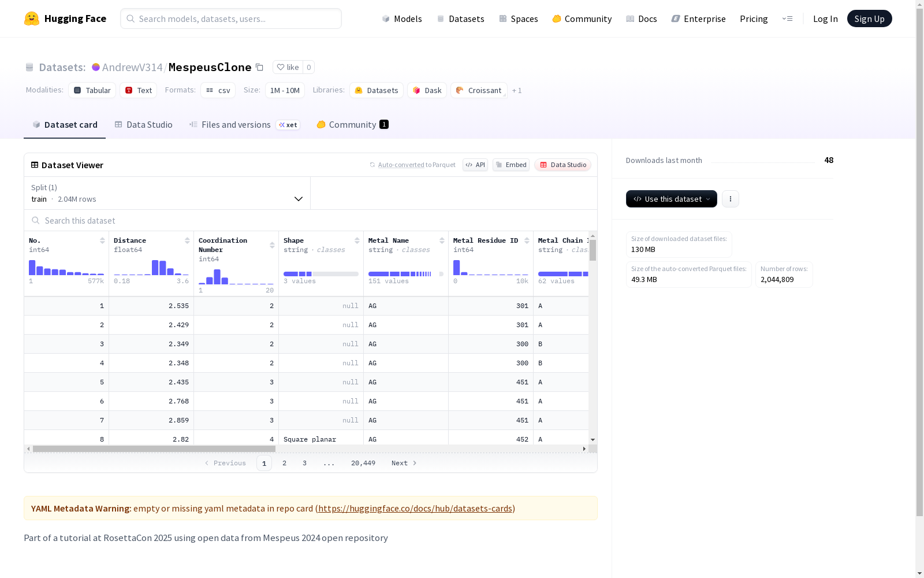Click the Next page button
Viewport: 924px width, 578px height.
pyautogui.click(x=404, y=463)
